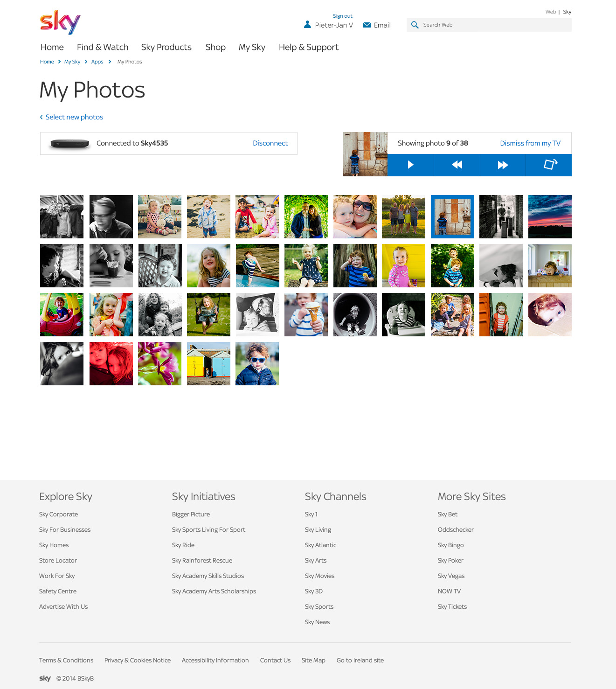Viewport: 616px width, 689px height.
Task: Select the child with blue sunglasses thumbnail
Action: [257, 363]
